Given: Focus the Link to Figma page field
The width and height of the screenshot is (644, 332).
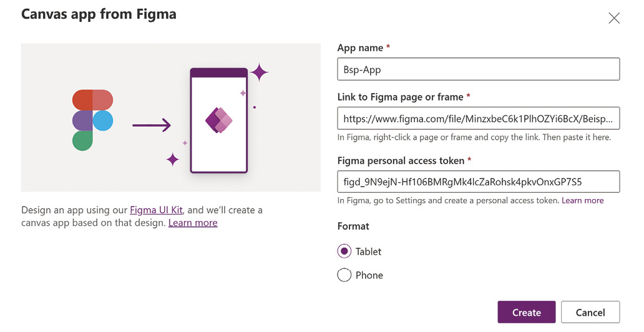Looking at the screenshot, I should coord(479,119).
